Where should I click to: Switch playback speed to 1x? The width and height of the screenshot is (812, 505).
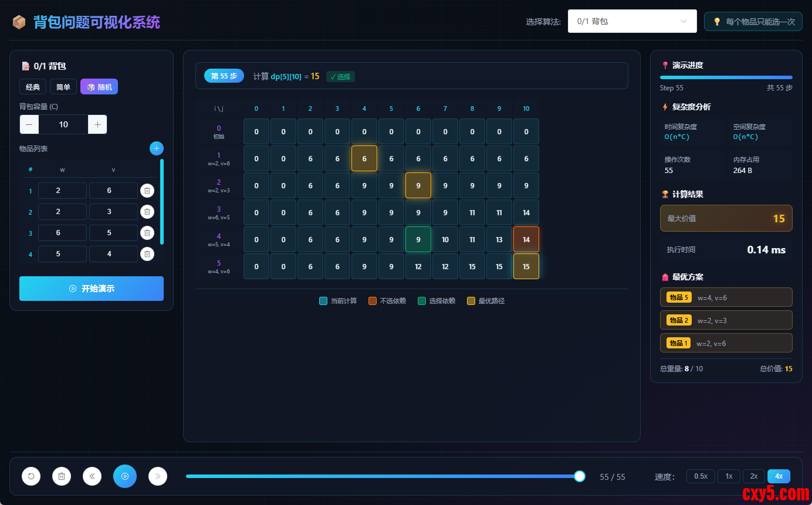728,476
